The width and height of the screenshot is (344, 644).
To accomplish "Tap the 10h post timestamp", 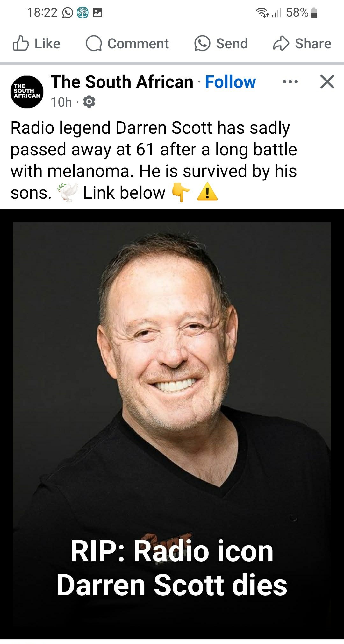I will tap(61, 102).
